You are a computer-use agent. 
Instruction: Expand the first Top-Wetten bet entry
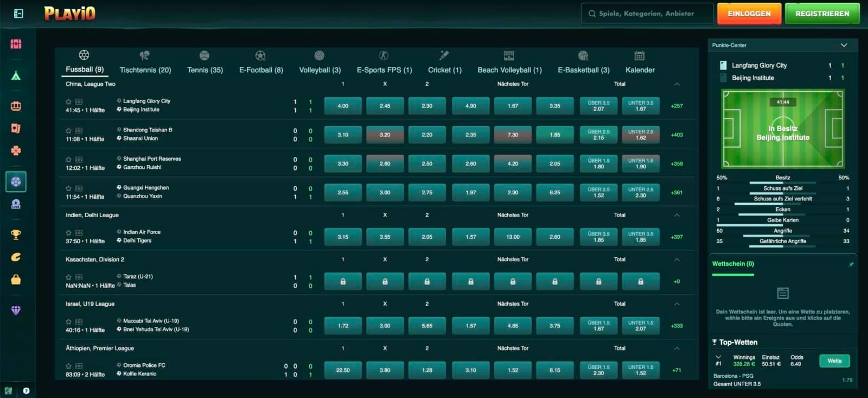tap(718, 357)
